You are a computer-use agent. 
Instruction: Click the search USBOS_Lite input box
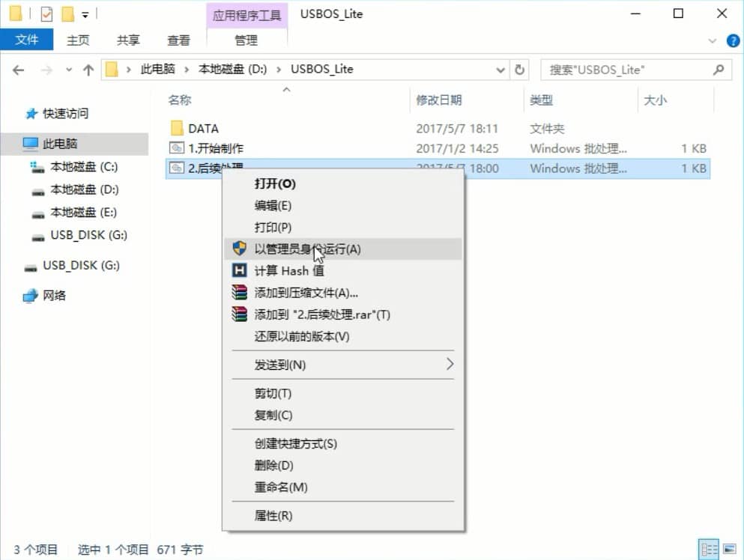(x=626, y=70)
